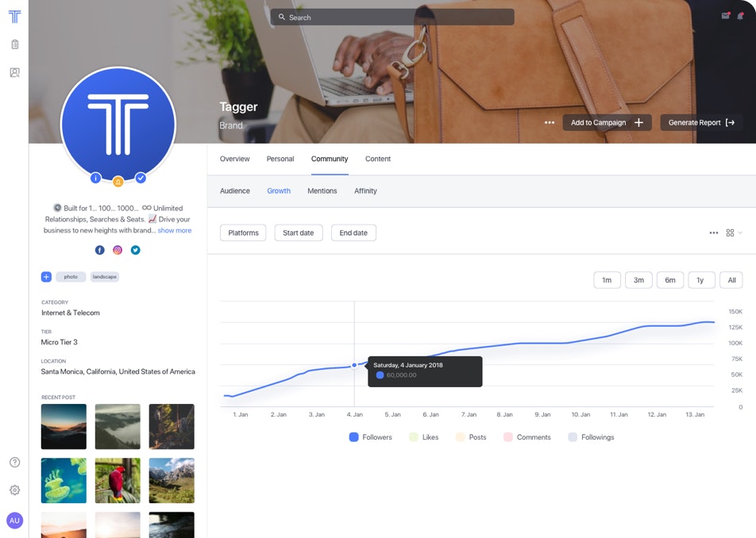Click the Santa Monica location text

pos(118,372)
